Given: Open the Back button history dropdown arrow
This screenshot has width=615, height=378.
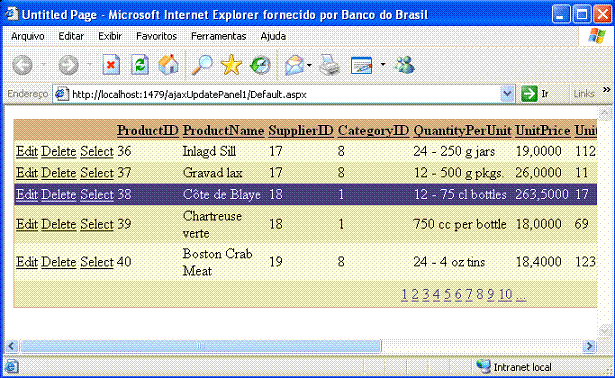Looking at the screenshot, I should (x=44, y=65).
